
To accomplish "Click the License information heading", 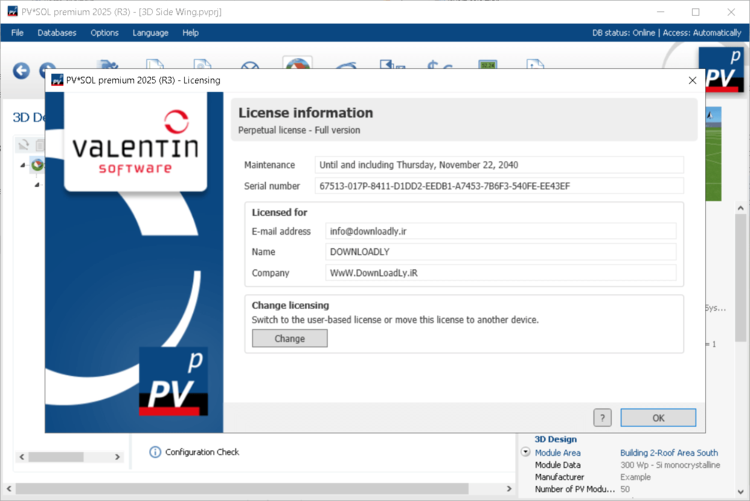I will coord(306,113).
